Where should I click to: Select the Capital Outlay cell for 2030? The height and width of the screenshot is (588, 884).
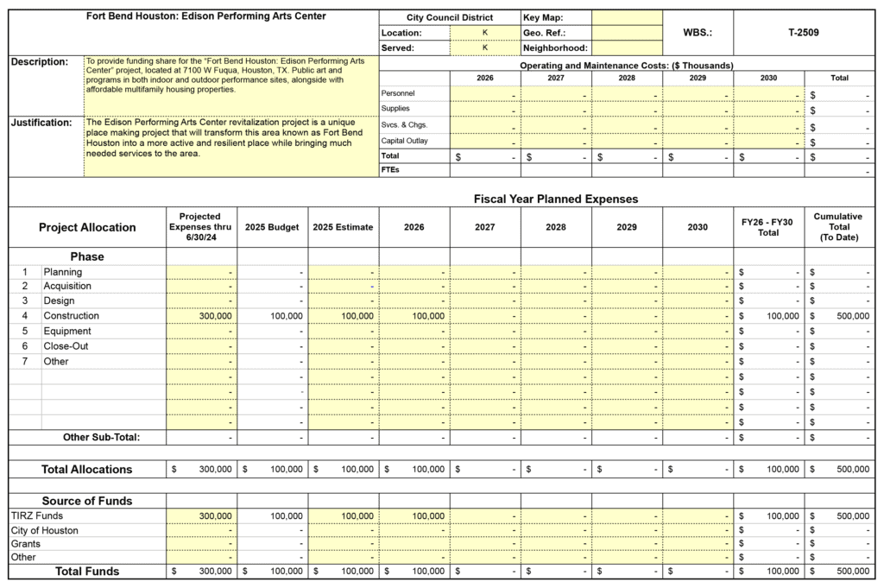point(768,140)
